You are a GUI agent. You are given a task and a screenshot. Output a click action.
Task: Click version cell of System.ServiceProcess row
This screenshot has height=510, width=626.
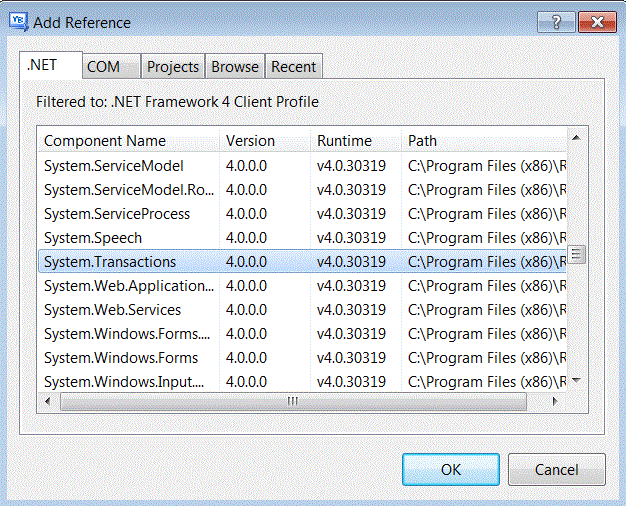tap(246, 214)
